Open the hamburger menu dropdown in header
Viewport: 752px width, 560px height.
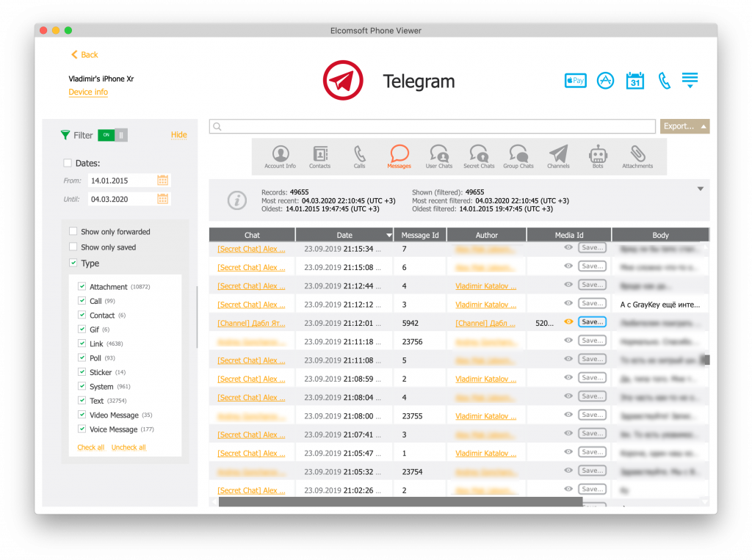tap(690, 81)
